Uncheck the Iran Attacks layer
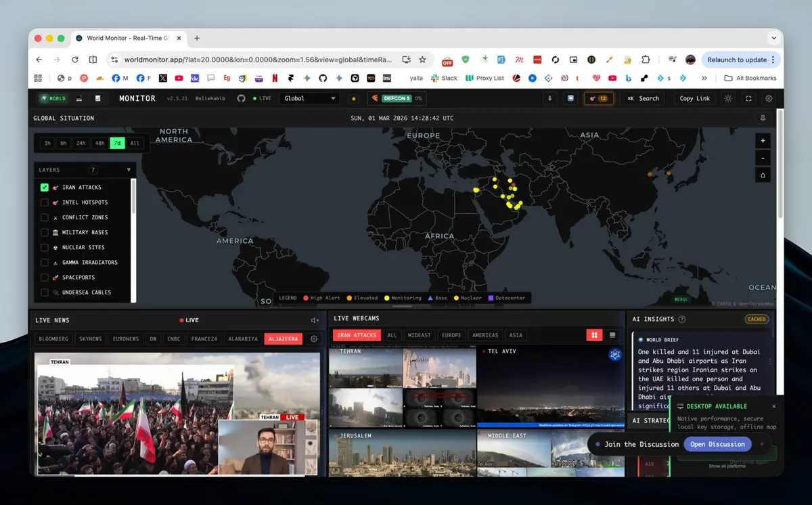The height and width of the screenshot is (505, 812). point(45,188)
